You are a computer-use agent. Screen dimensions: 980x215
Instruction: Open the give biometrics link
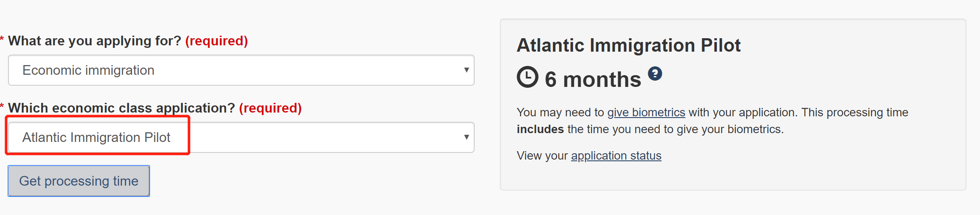(x=646, y=113)
